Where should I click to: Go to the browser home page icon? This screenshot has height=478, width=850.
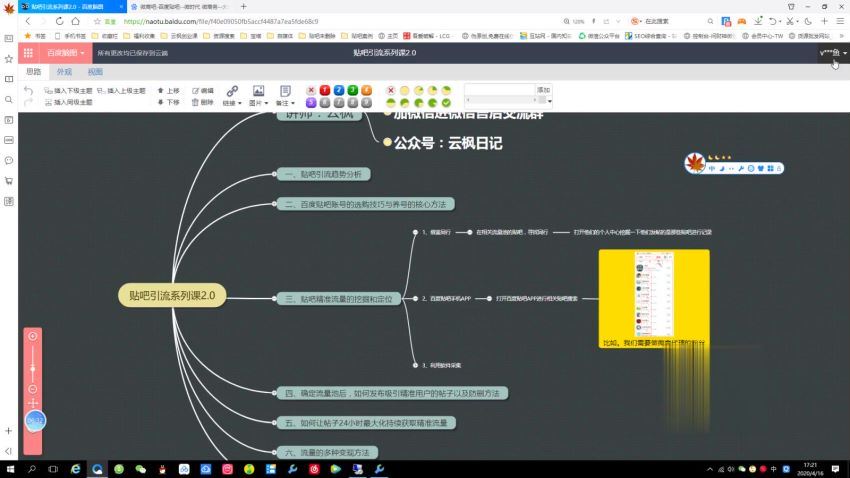coord(75,21)
